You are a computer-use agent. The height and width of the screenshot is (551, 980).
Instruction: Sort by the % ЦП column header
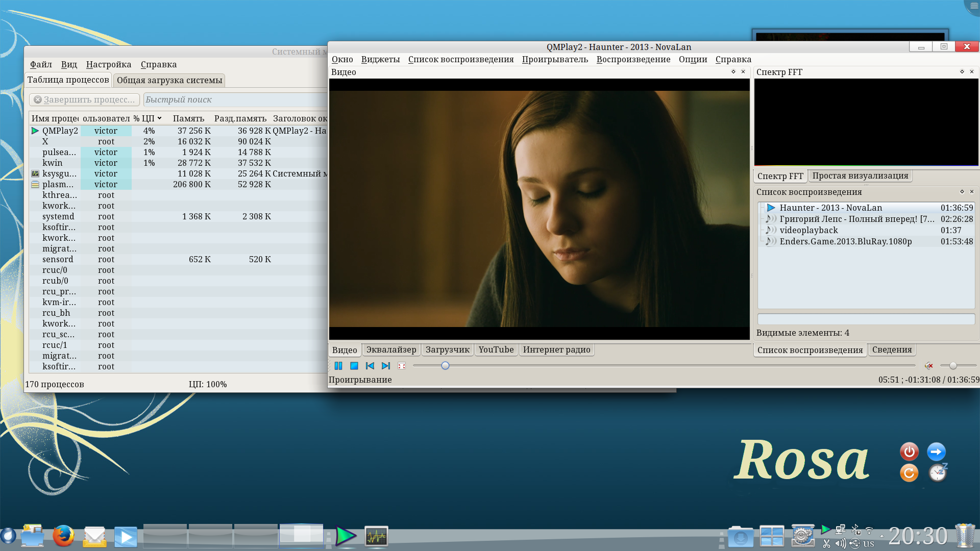pyautogui.click(x=148, y=118)
